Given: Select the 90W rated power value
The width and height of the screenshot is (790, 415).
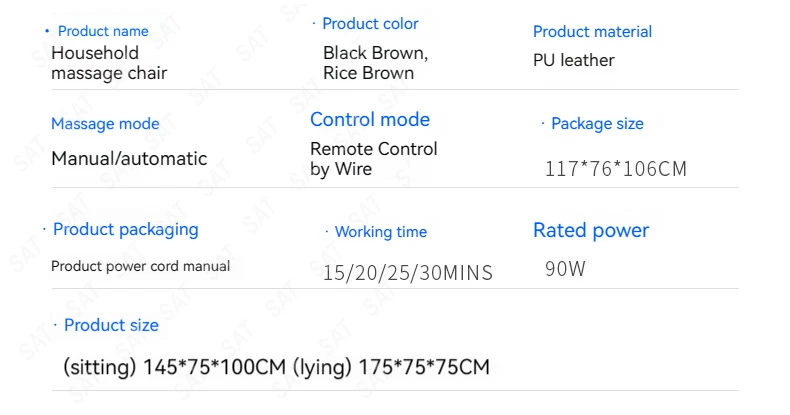Looking at the screenshot, I should (x=565, y=269).
